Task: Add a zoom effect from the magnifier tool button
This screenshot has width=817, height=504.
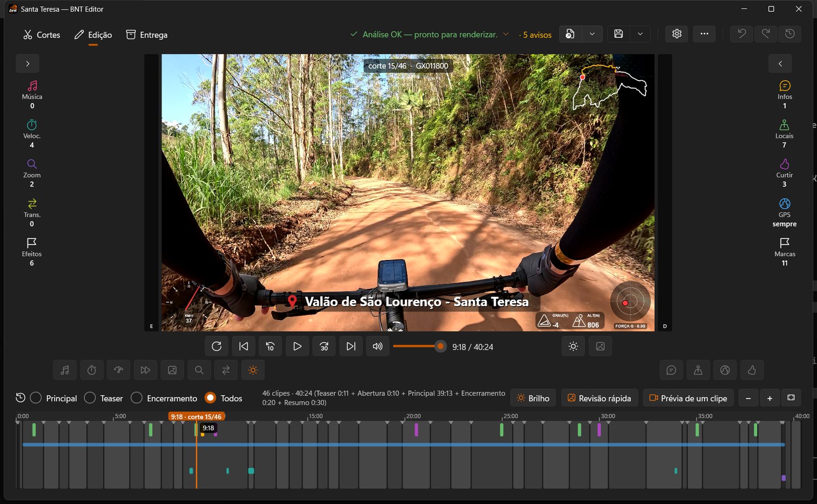Action: (x=199, y=370)
